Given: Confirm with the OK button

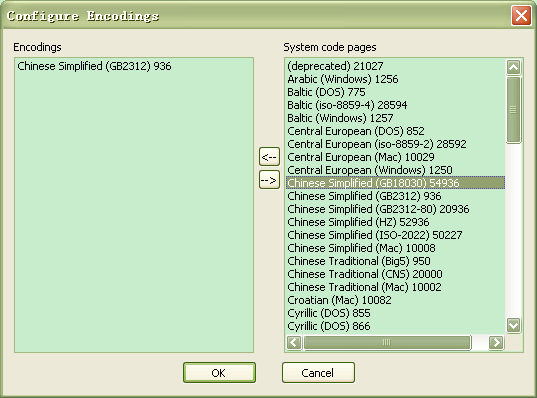Looking at the screenshot, I should pyautogui.click(x=219, y=372).
